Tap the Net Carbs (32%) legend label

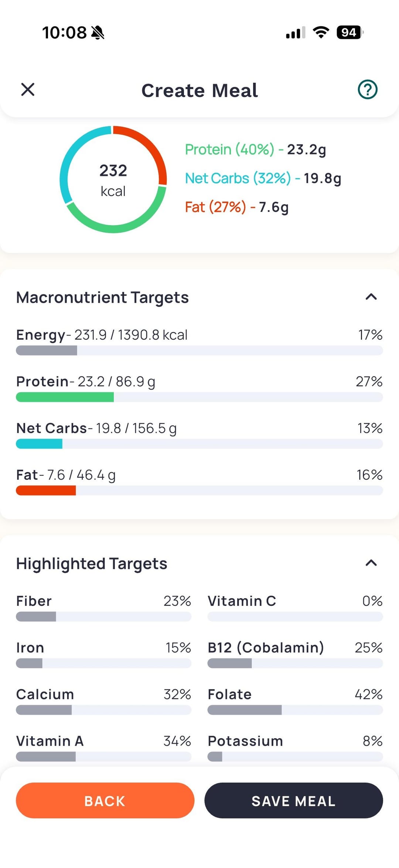coord(238,179)
